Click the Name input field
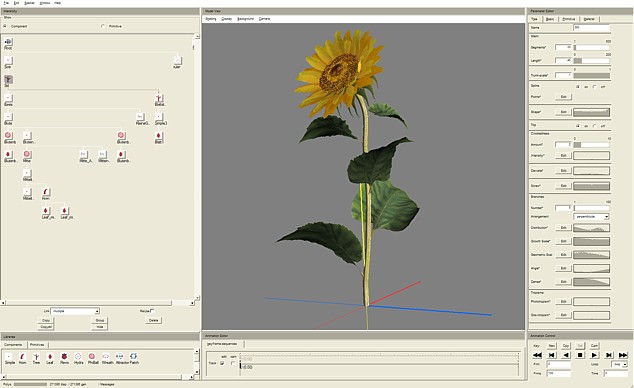This screenshot has width=634, height=388. [x=592, y=28]
